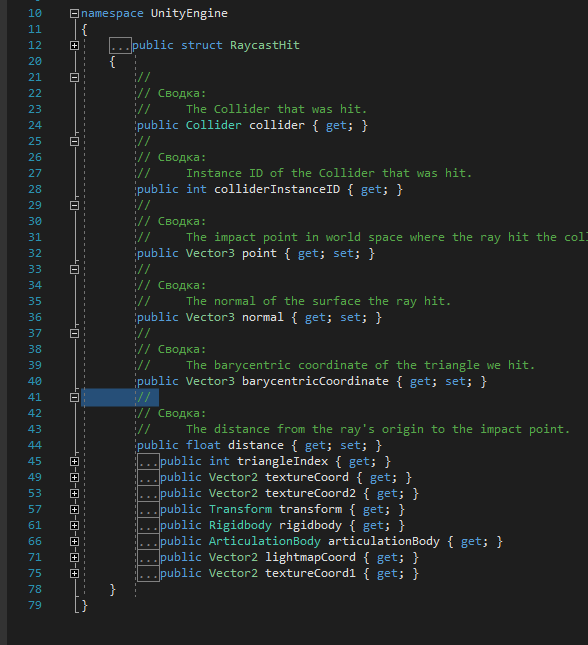Viewport: 588px width, 645px height.
Task: Collapse the distance comment on line 41
Action: (74, 397)
